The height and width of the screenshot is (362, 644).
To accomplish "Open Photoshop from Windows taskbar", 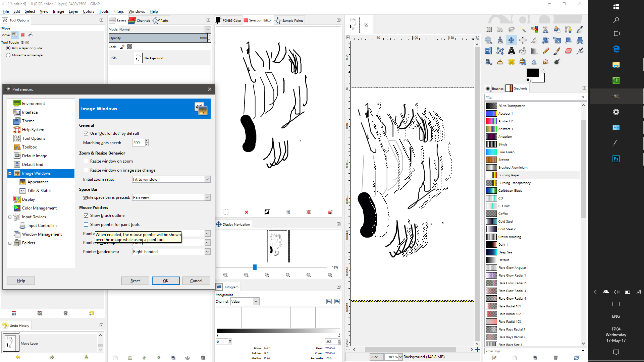I will tap(616, 159).
